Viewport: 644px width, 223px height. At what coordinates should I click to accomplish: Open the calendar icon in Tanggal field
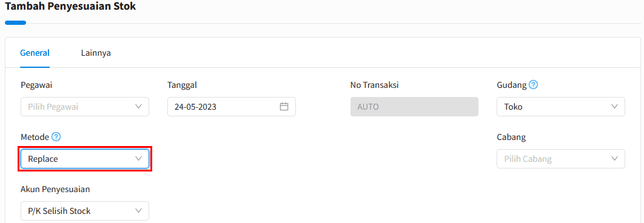284,107
